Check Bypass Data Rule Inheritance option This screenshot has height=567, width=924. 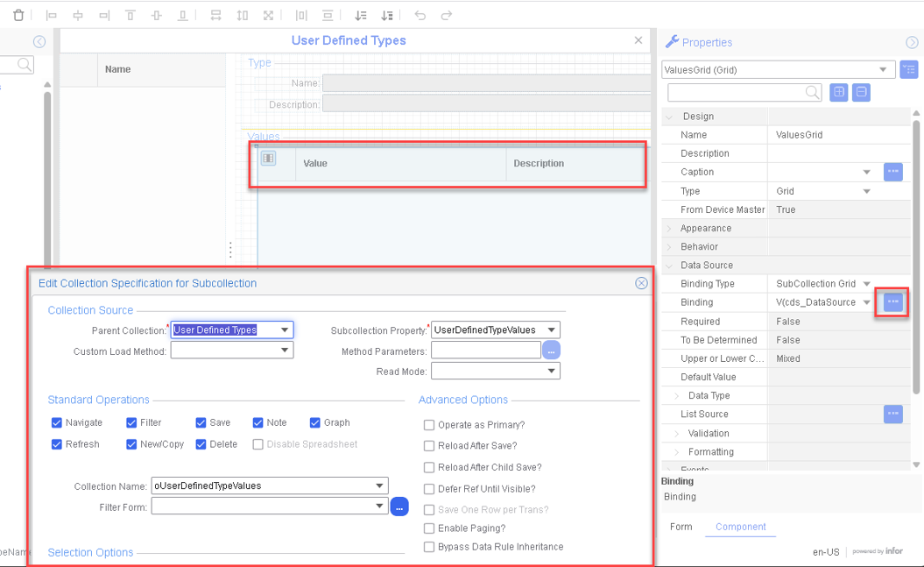[429, 547]
